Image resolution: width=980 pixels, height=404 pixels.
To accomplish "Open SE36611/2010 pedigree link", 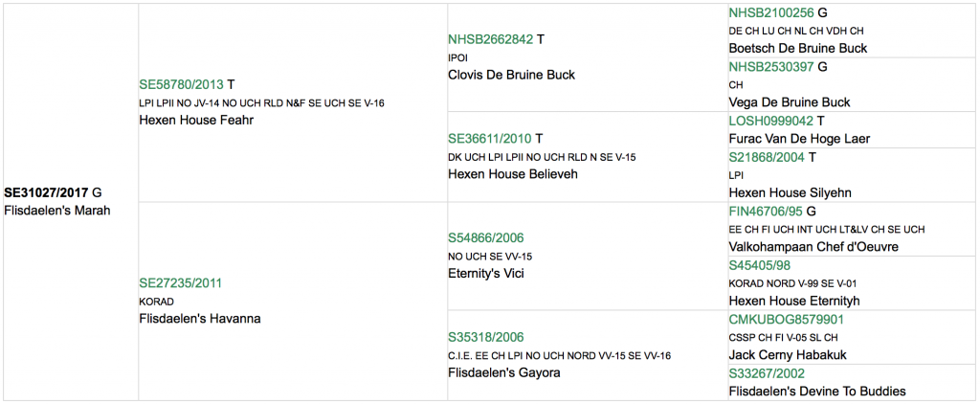I will 490,139.
